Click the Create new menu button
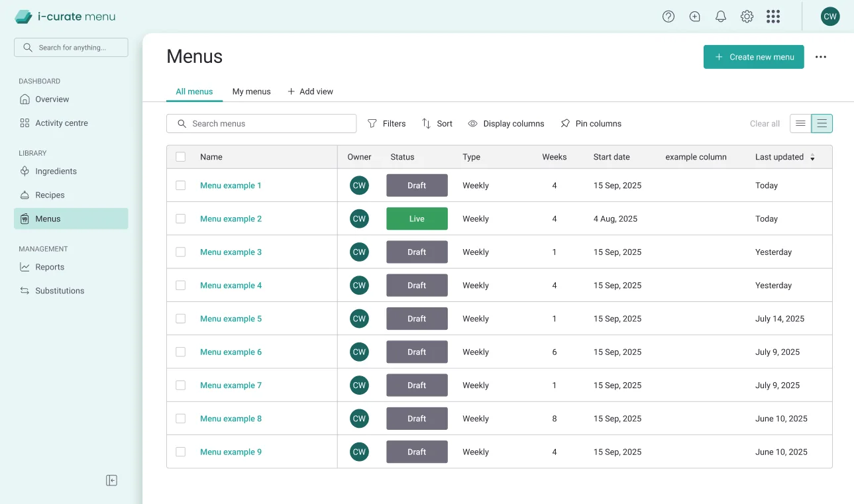 point(753,57)
